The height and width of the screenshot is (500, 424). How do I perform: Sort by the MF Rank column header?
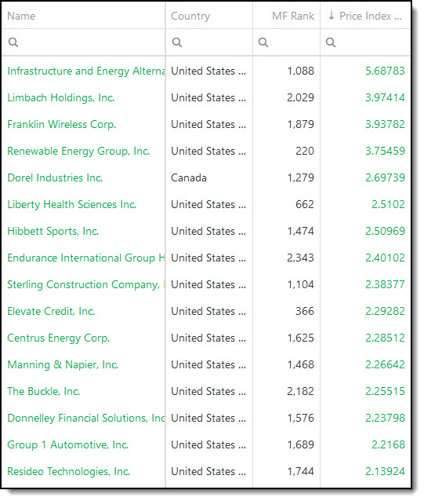pyautogui.click(x=293, y=16)
